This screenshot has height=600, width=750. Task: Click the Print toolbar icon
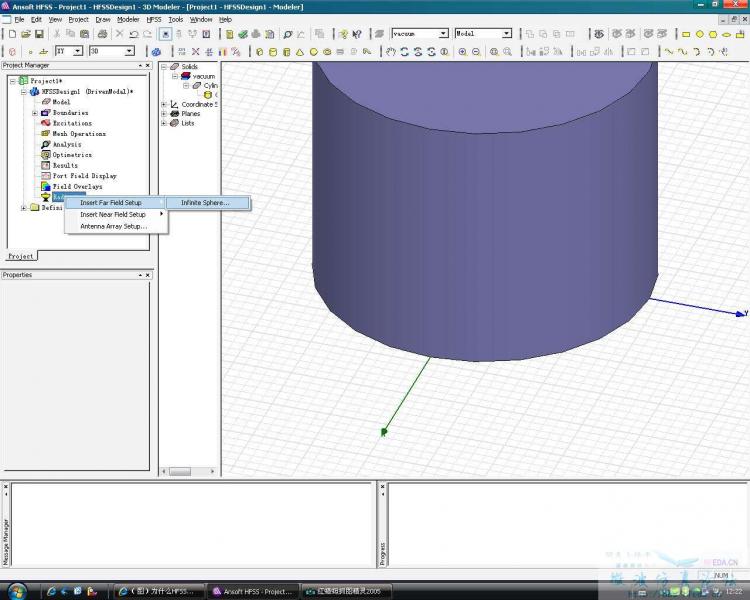pos(103,34)
